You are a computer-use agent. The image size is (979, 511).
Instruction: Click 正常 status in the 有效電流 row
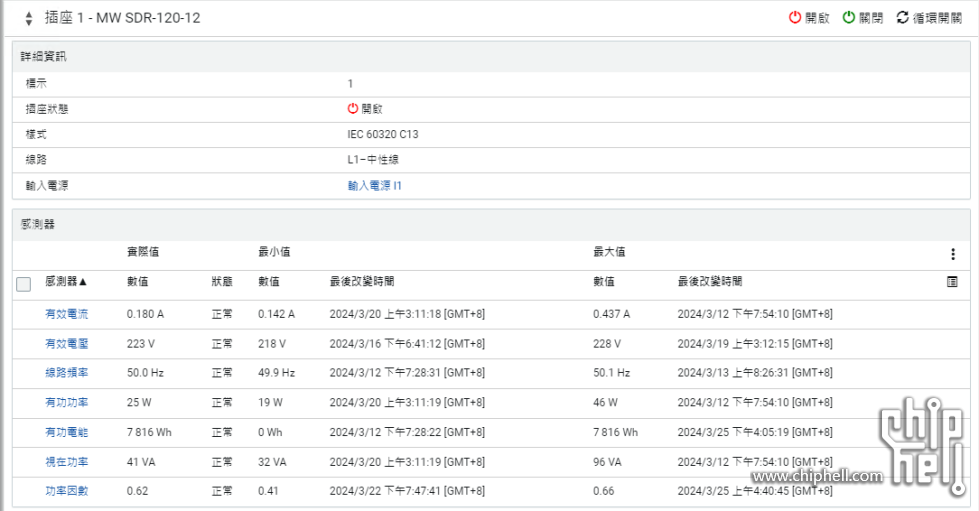pyautogui.click(x=222, y=314)
